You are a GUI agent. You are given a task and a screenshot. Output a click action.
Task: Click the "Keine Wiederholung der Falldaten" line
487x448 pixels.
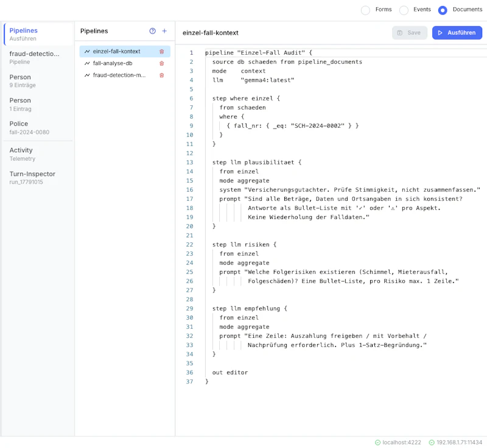[309, 217]
